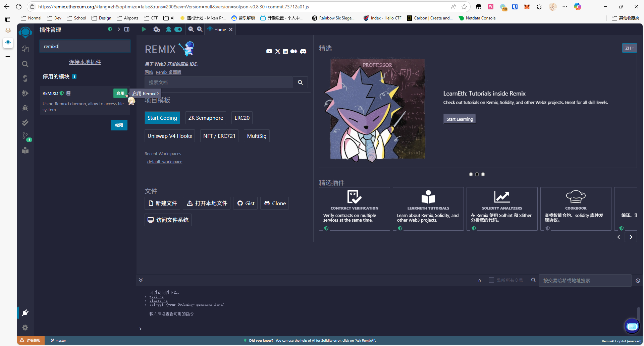The image size is (644, 346).
Task: Open Remix Discord link icon
Action: point(303,51)
